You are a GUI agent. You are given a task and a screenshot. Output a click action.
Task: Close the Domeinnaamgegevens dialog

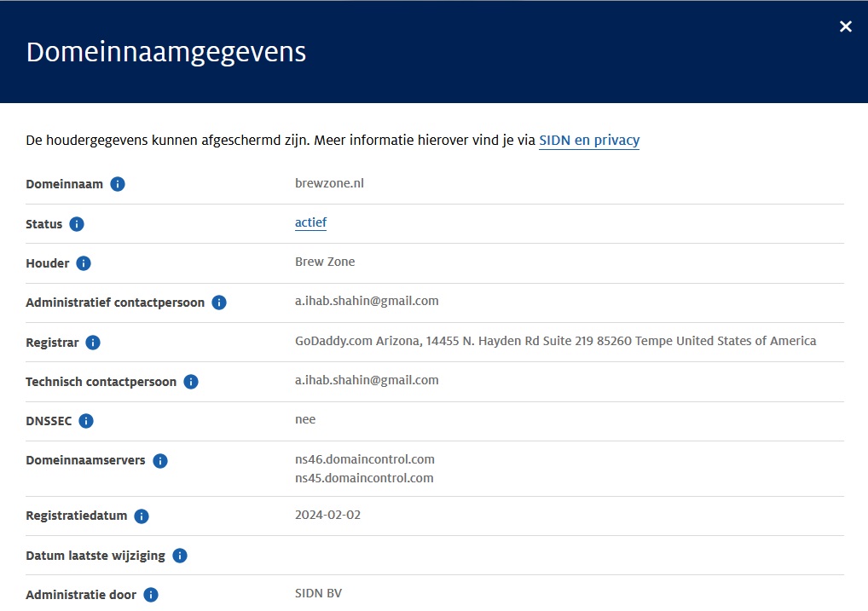(845, 26)
